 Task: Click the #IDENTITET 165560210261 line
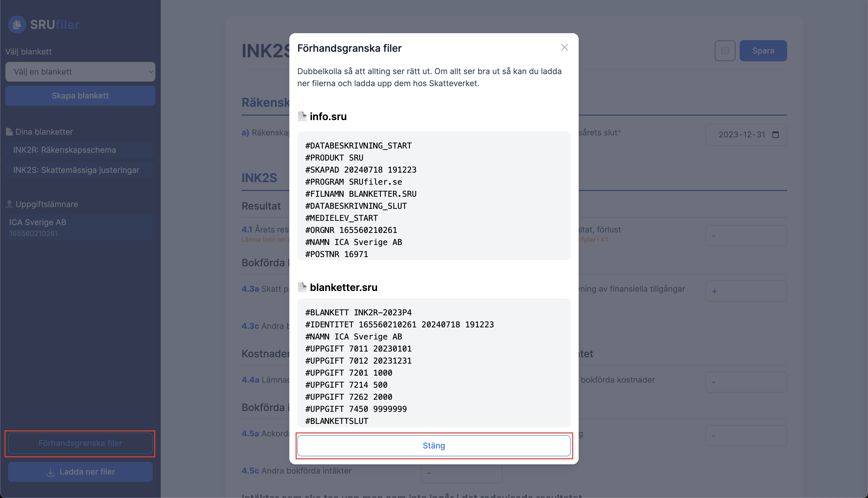[399, 325]
